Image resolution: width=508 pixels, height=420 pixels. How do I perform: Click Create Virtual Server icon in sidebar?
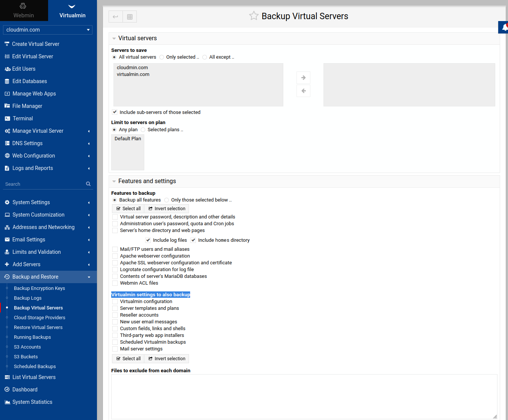[7, 44]
